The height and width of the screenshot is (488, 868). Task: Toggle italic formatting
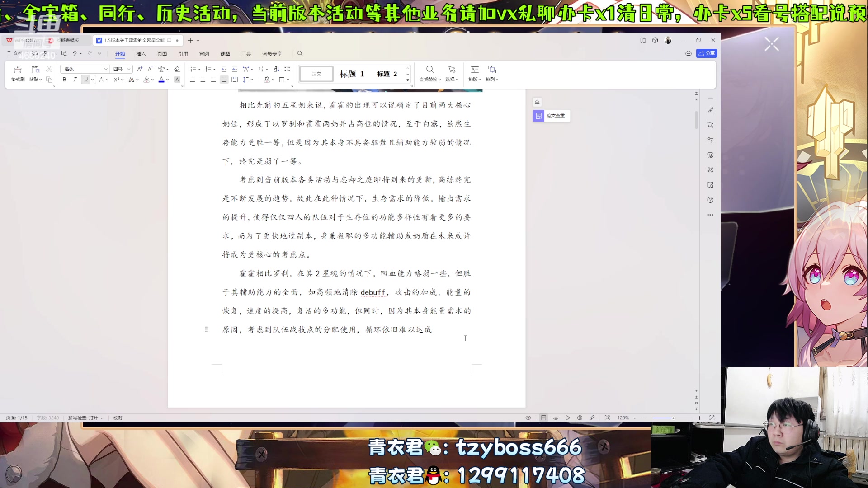click(x=75, y=79)
